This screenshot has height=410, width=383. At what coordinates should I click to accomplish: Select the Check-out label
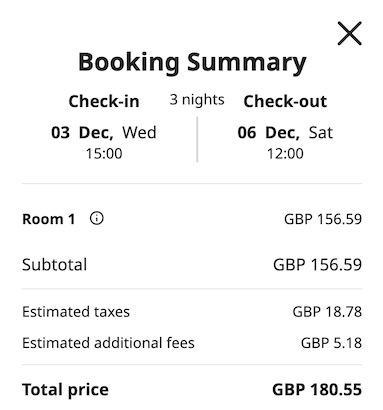point(285,101)
